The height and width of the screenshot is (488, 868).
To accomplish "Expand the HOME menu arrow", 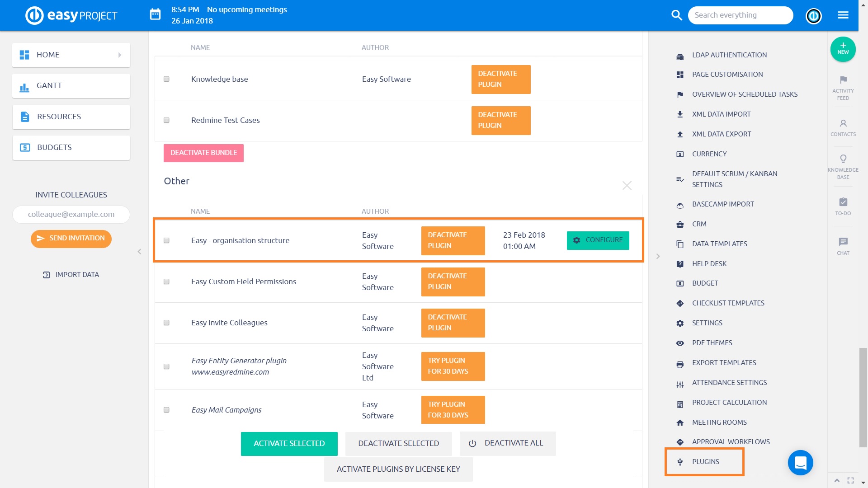I will point(120,55).
